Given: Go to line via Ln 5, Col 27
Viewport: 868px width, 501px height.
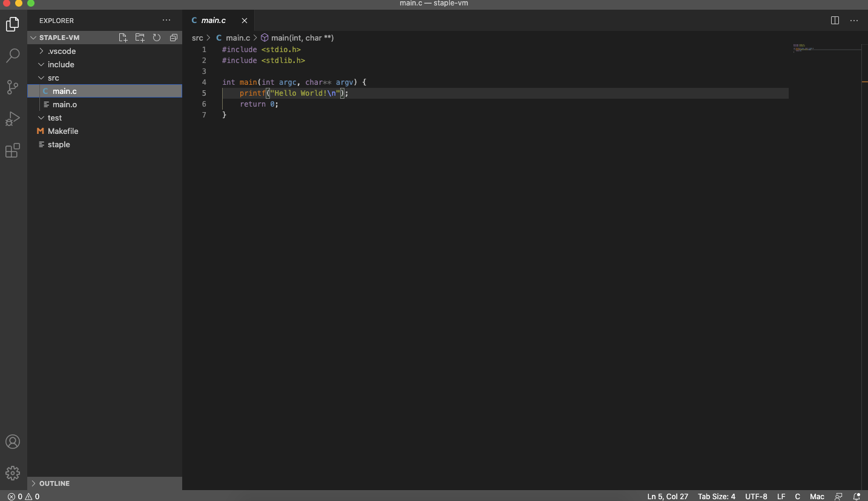Looking at the screenshot, I should pos(668,496).
